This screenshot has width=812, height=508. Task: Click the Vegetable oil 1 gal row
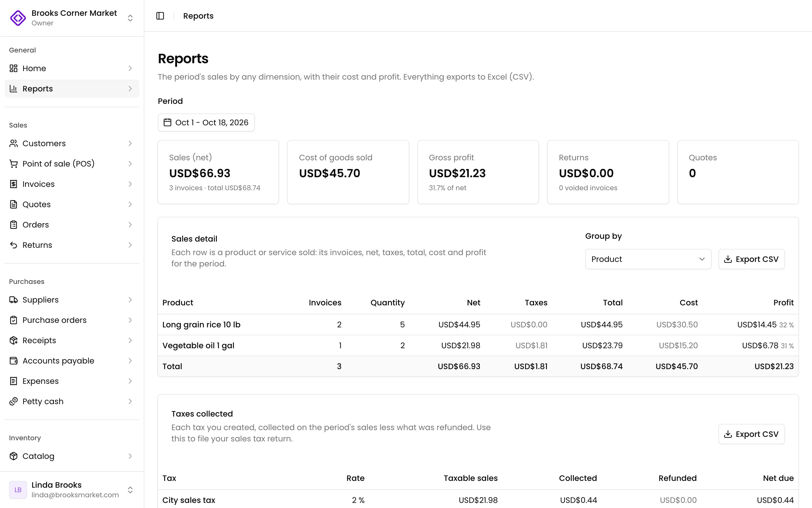coord(478,345)
